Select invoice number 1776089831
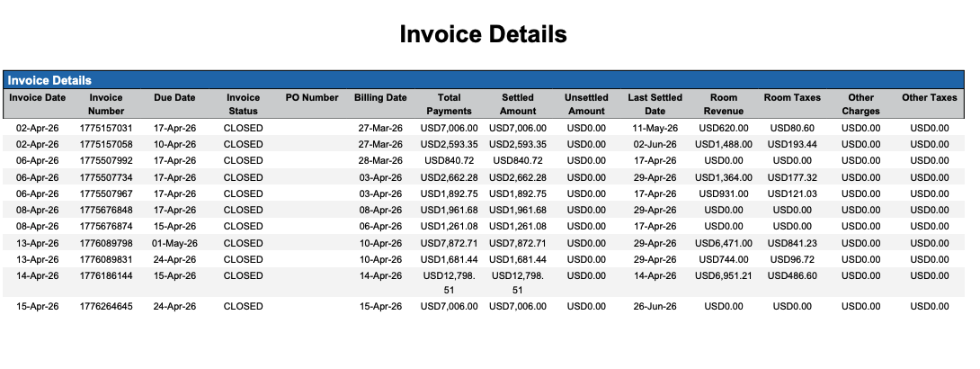980x369 pixels. tap(106, 259)
